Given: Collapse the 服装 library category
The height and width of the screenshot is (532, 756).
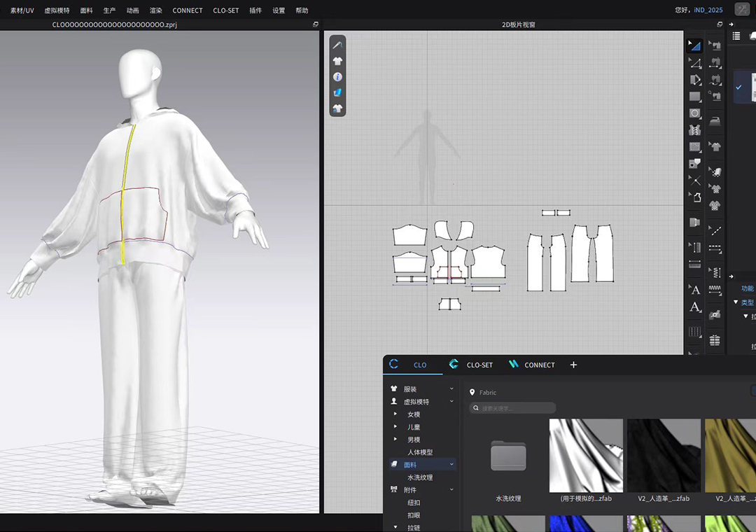Looking at the screenshot, I should [x=451, y=389].
